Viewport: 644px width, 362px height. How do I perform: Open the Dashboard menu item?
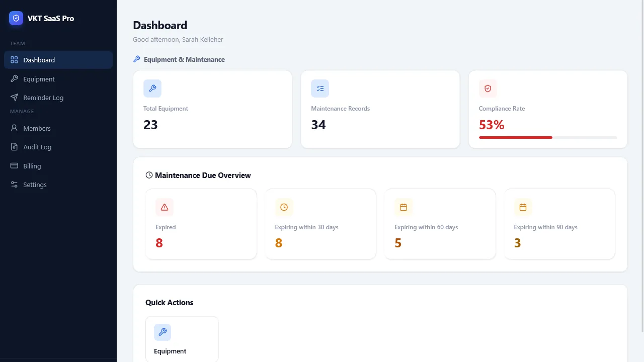click(58, 60)
